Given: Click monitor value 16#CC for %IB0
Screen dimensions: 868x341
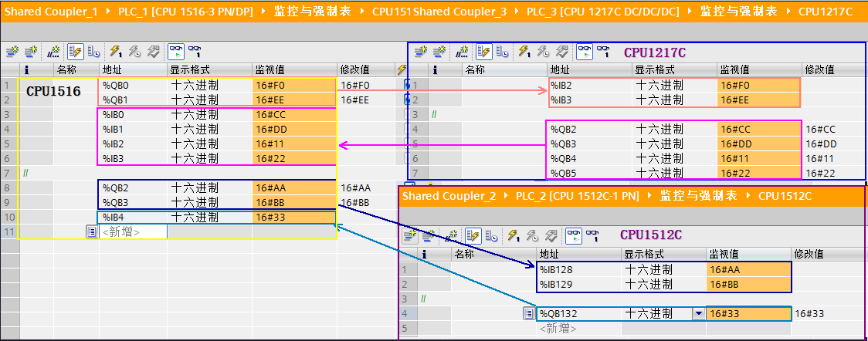Looking at the screenshot, I should (294, 114).
